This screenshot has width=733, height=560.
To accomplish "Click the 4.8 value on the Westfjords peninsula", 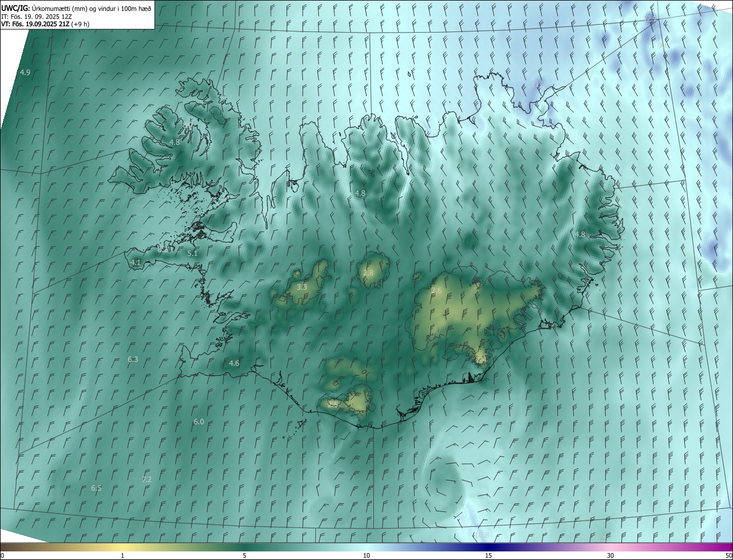I will point(175,142).
